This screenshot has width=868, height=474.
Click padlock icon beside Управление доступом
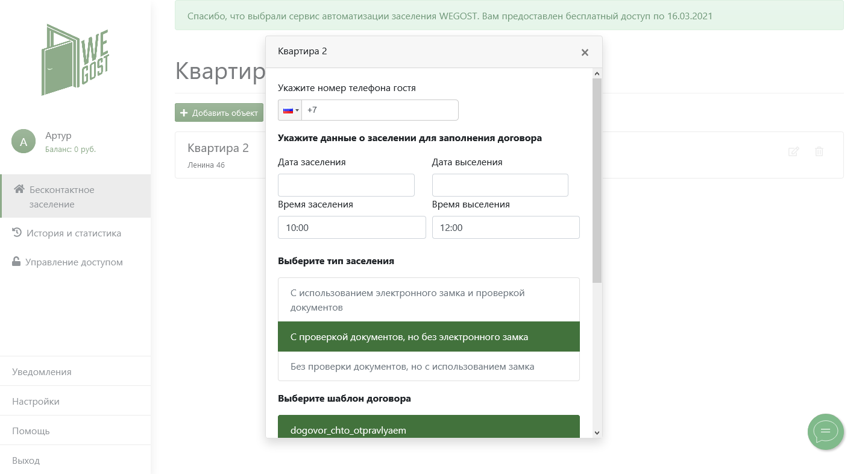16,261
